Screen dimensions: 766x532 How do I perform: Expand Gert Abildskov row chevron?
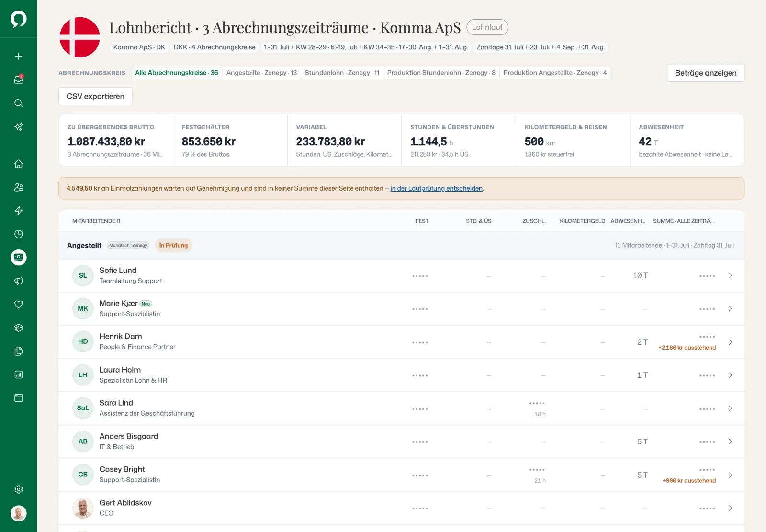pos(730,508)
